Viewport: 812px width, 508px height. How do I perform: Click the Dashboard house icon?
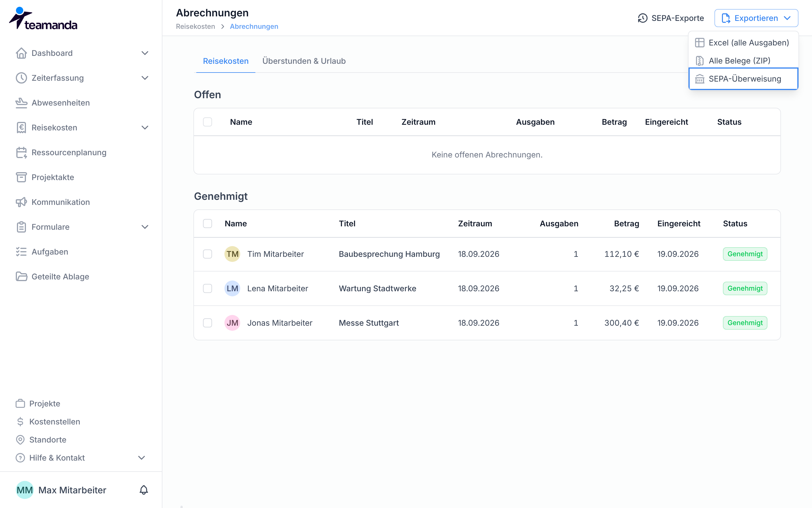tap(21, 53)
